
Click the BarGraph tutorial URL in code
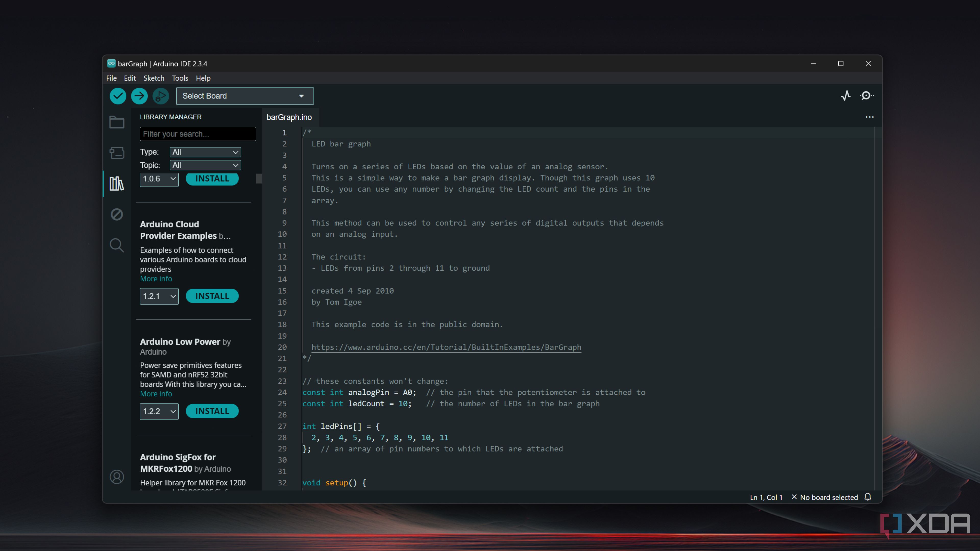(x=446, y=347)
